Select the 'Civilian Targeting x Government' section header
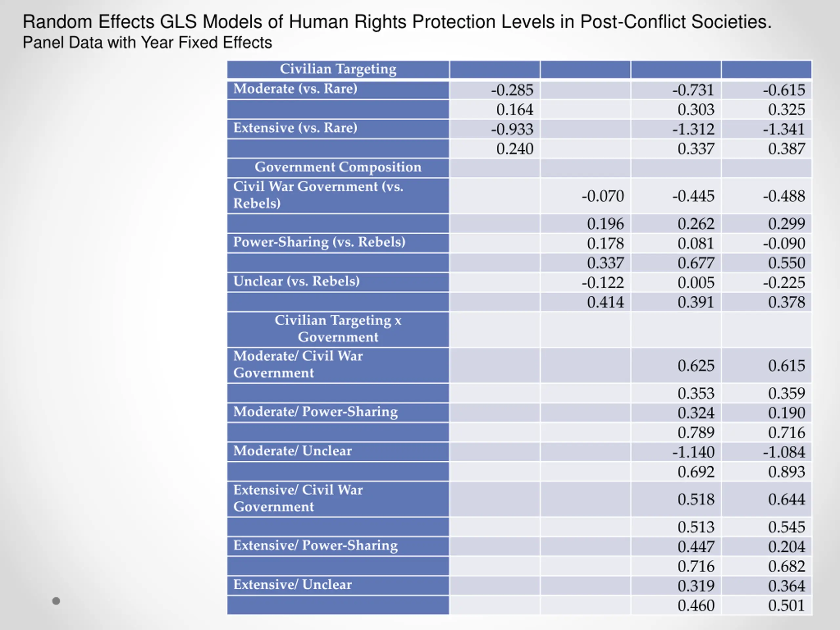Screen dimensions: 840x630 tap(338, 328)
